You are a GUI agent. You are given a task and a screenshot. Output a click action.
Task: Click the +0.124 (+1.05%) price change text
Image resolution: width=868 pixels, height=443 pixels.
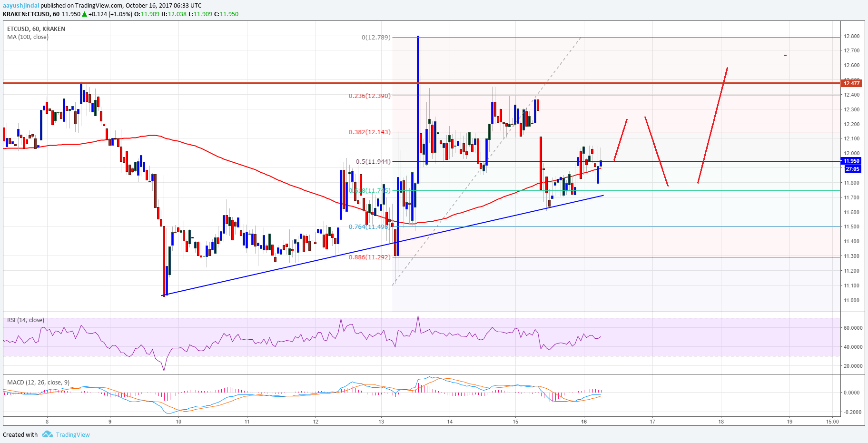pyautogui.click(x=110, y=14)
